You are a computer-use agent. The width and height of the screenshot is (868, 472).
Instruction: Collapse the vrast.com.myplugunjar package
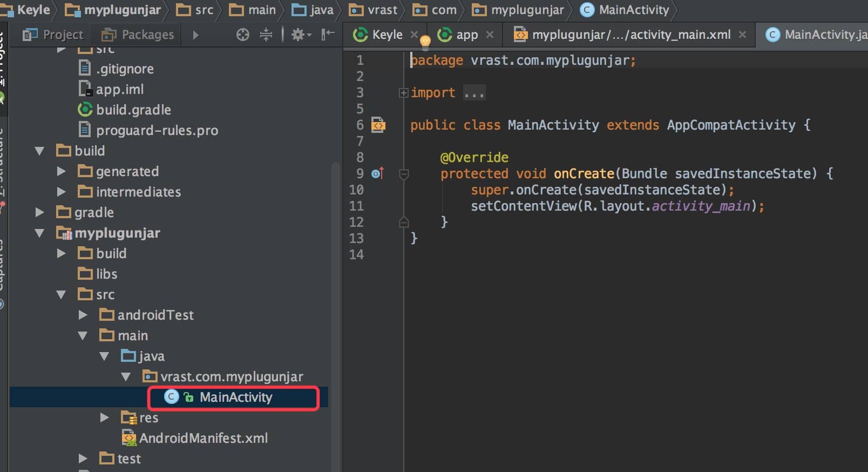tap(126, 376)
